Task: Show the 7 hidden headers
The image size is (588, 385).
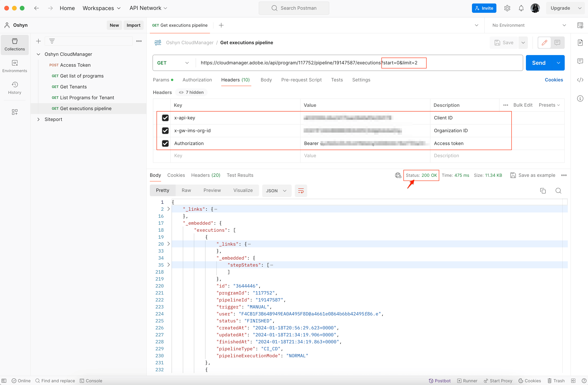Action: click(192, 92)
